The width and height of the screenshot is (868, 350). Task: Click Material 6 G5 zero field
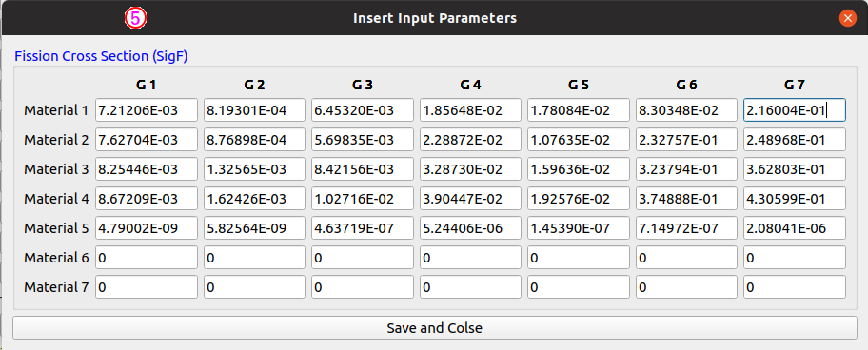(579, 258)
